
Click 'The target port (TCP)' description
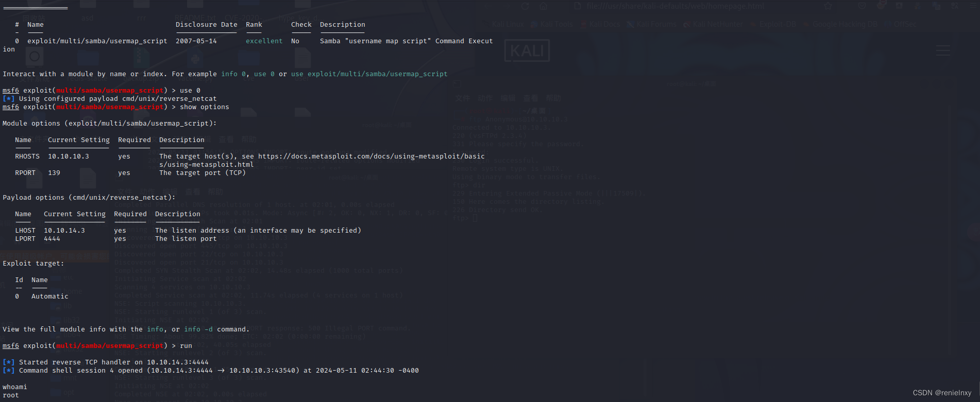[202, 173]
